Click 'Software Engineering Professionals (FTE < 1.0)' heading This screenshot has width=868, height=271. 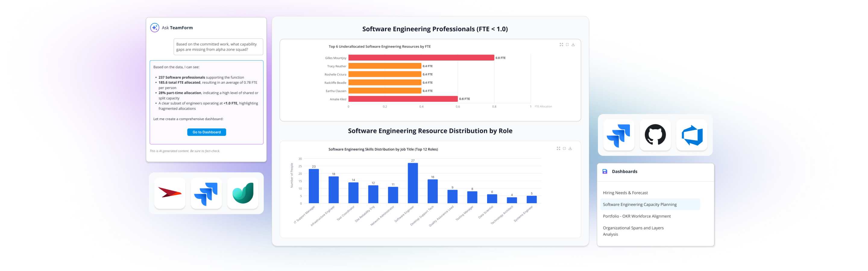pos(435,29)
